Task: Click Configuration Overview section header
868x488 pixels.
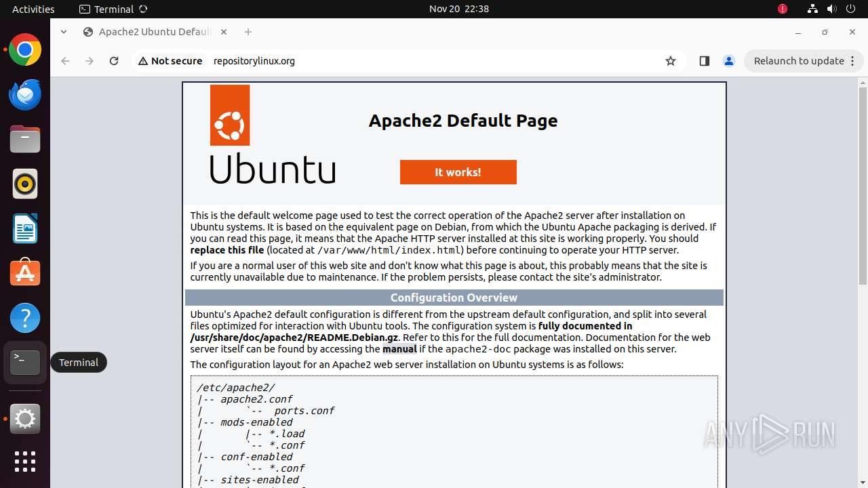Action: pyautogui.click(x=454, y=298)
